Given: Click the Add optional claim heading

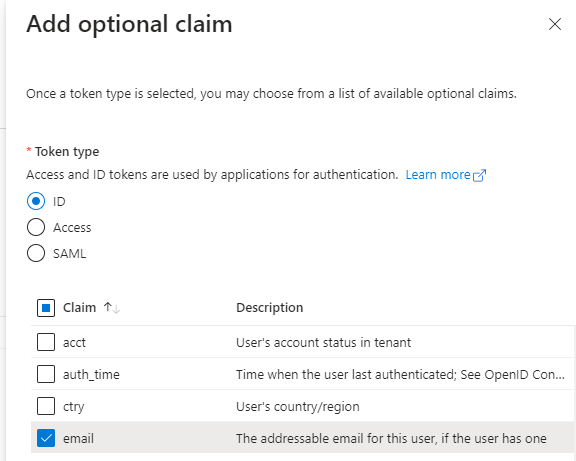Looking at the screenshot, I should (129, 25).
